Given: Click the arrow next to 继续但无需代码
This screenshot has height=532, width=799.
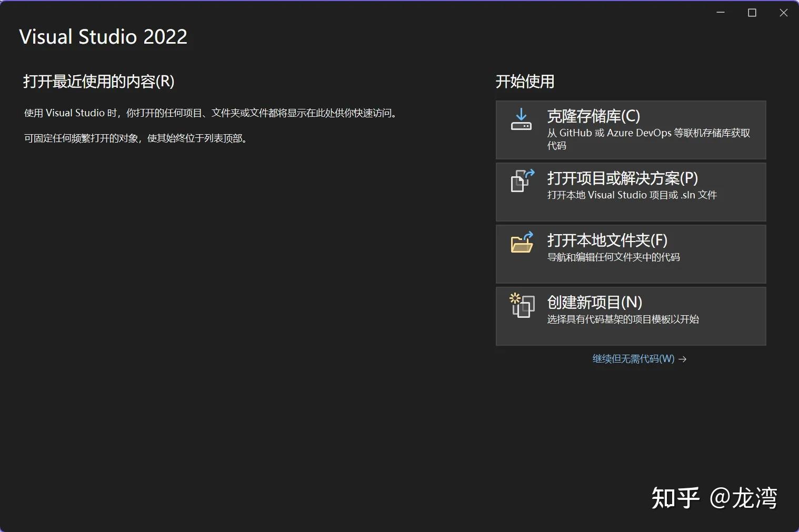Looking at the screenshot, I should pyautogui.click(x=684, y=359).
